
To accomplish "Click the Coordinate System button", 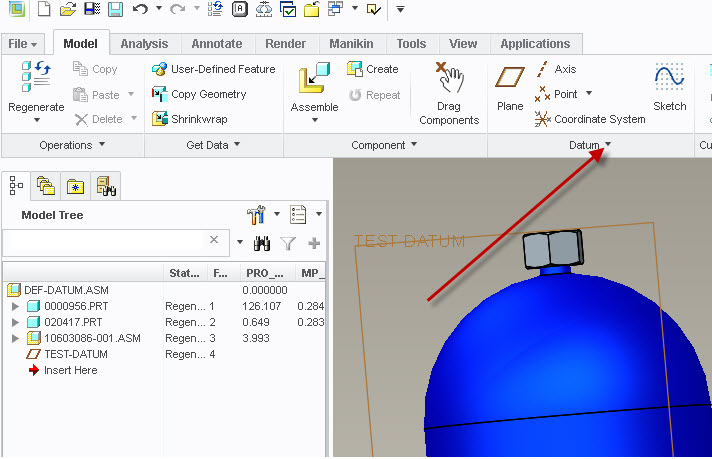I will (590, 119).
